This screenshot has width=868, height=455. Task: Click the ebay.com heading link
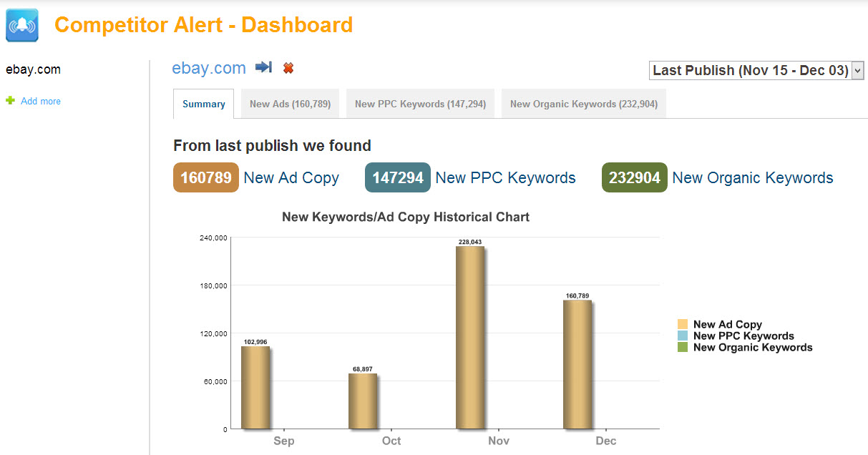[209, 68]
